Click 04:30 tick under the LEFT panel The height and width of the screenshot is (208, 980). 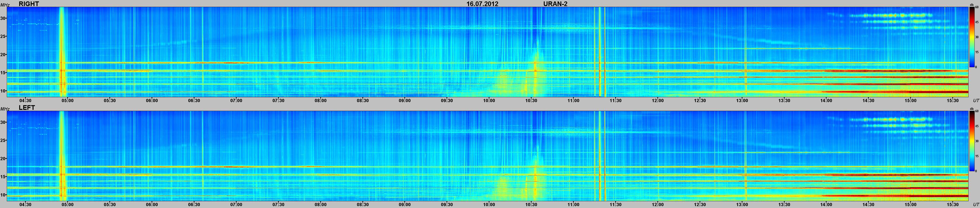[26, 204]
